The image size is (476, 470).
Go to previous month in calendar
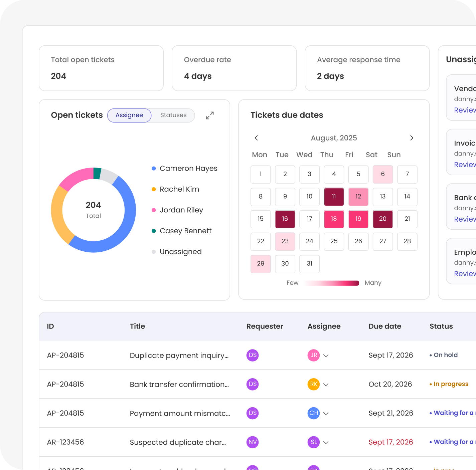256,138
